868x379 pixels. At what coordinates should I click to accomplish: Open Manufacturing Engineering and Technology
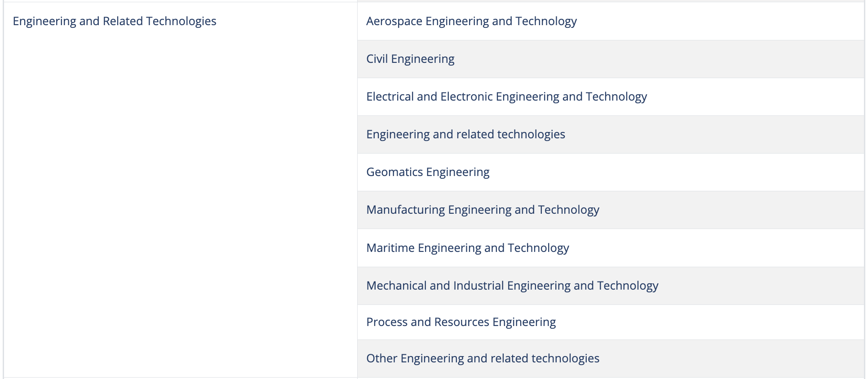[483, 210]
